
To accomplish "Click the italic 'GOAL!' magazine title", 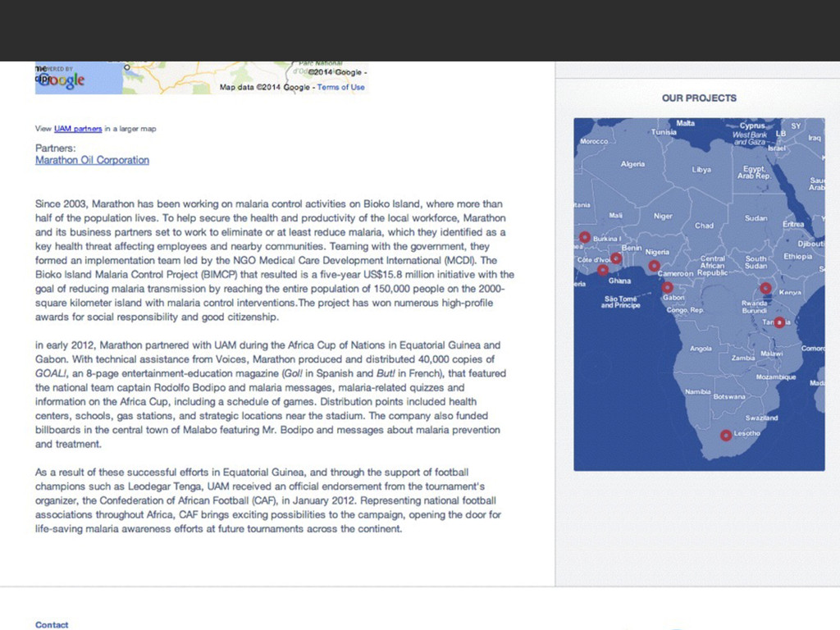I will [x=51, y=373].
